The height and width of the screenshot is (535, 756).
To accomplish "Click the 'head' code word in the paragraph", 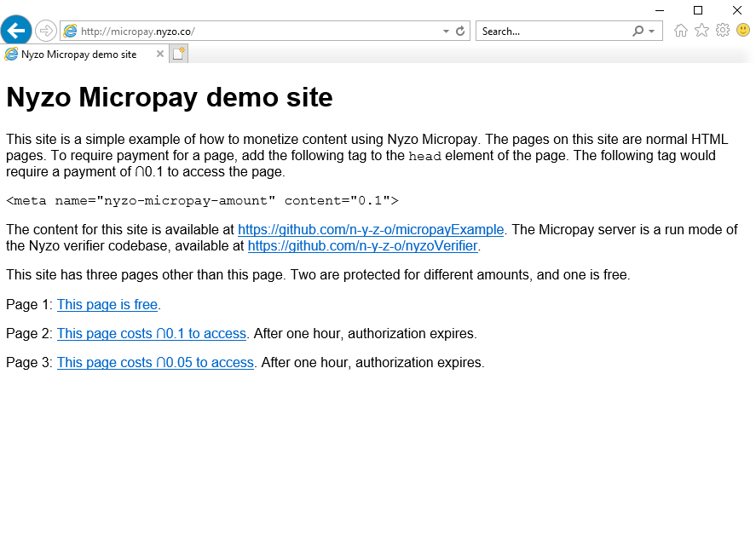I will click(424, 156).
